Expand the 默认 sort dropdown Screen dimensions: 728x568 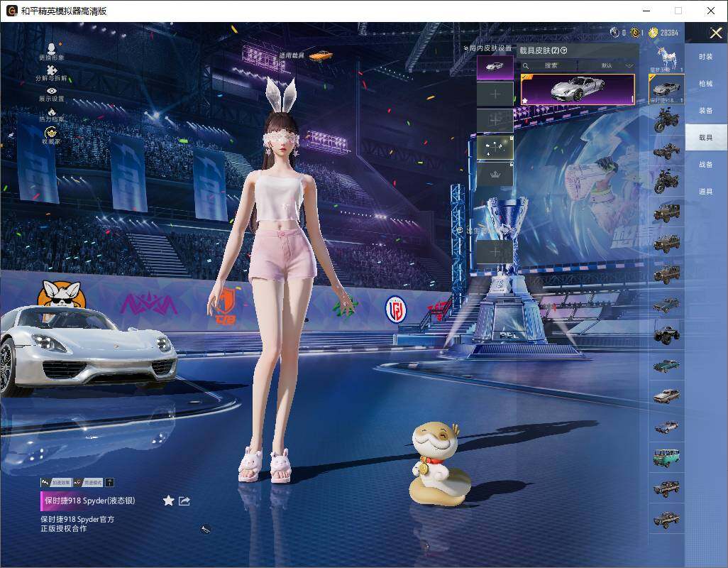(x=608, y=66)
